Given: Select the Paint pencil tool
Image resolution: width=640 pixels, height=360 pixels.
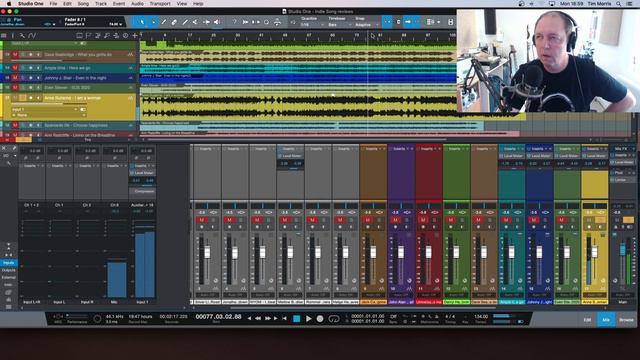Looking at the screenshot, I should pyautogui.click(x=185, y=22).
